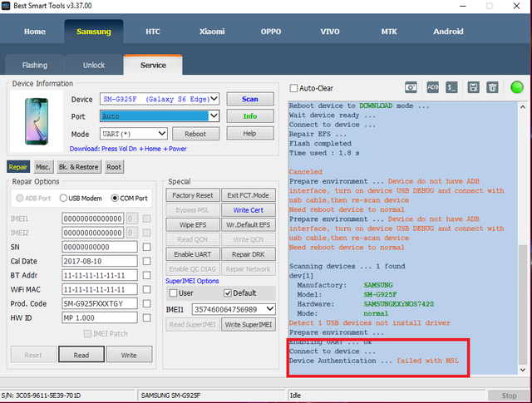Click the Write Cert button
The image size is (532, 403).
pos(249,210)
